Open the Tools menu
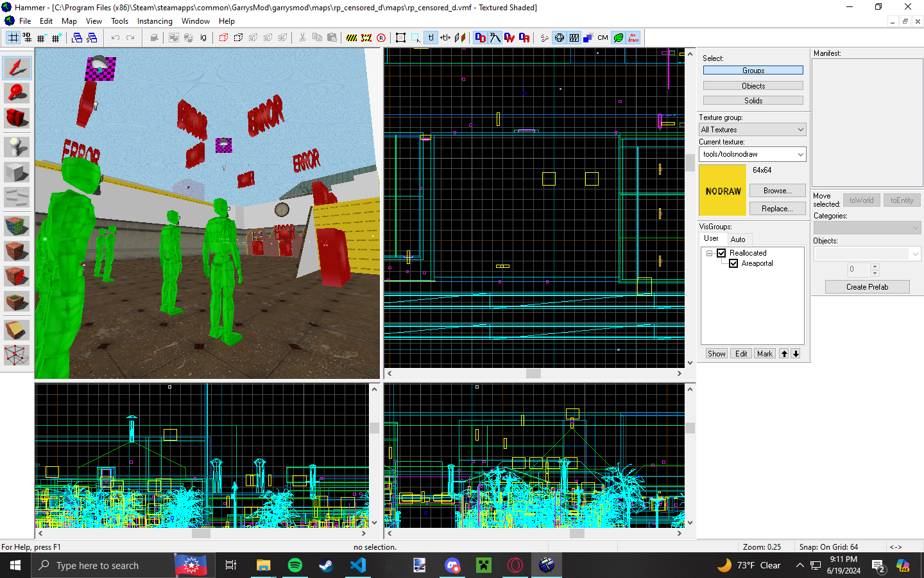 pos(120,21)
